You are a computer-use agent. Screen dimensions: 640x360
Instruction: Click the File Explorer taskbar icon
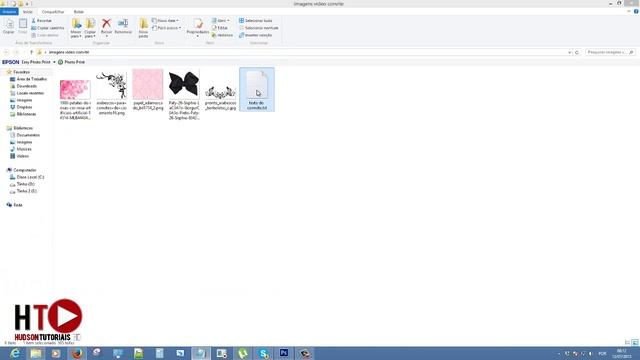[x=36, y=353]
